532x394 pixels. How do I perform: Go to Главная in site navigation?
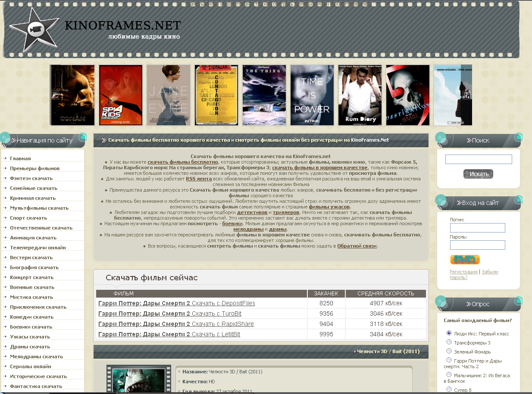tap(20, 158)
